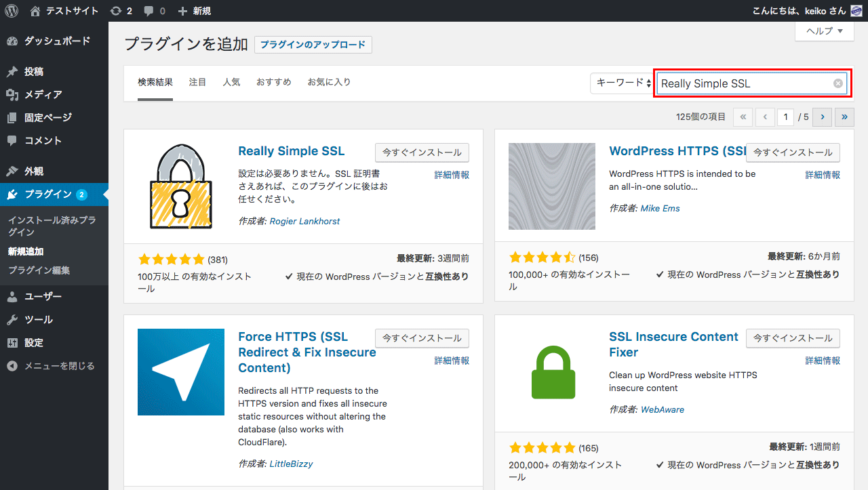The image size is (868, 490).
Task: Click the プラグイン plug icon
Action: pos(12,195)
